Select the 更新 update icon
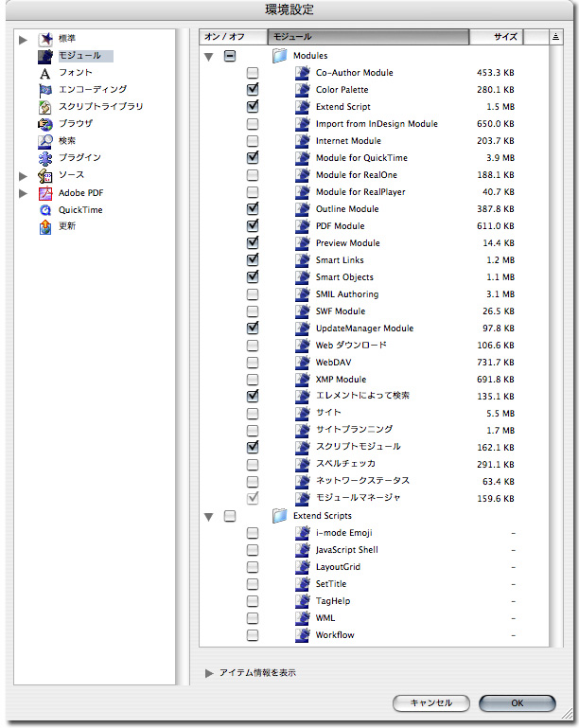The image size is (579, 728). tap(44, 227)
